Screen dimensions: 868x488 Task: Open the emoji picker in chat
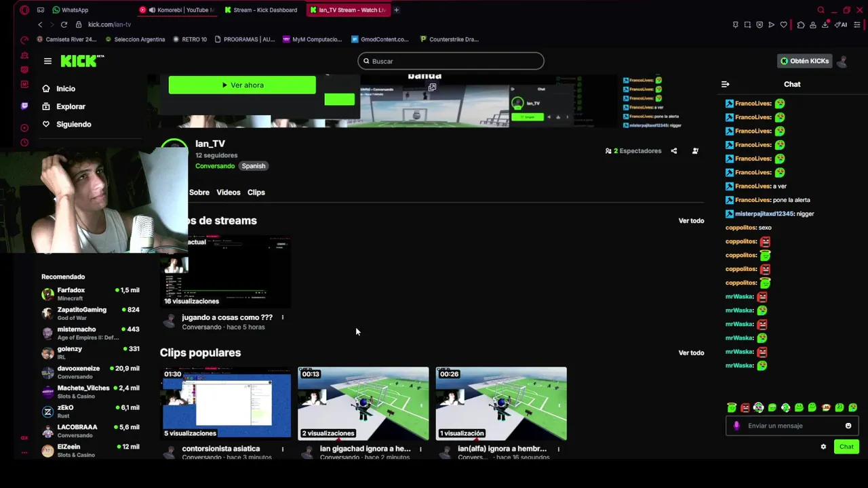pyautogui.click(x=848, y=426)
